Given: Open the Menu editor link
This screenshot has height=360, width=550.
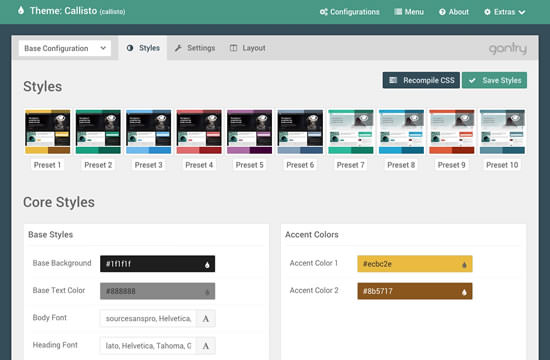Looking at the screenshot, I should (409, 12).
